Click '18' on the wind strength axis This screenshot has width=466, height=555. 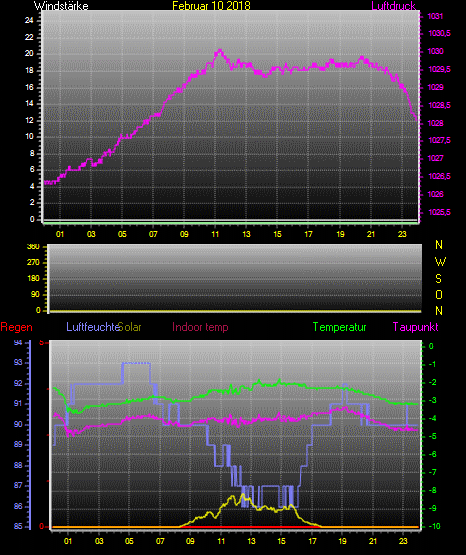click(x=29, y=70)
